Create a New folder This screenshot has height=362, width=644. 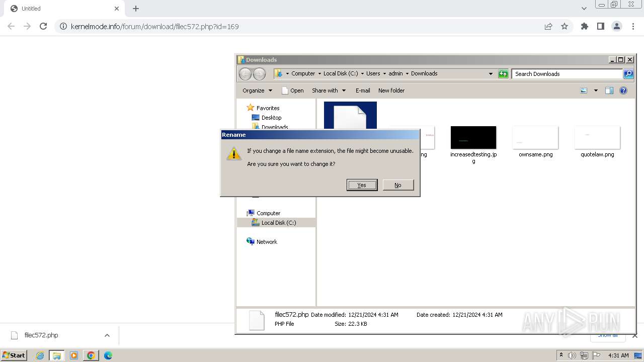[x=391, y=90]
